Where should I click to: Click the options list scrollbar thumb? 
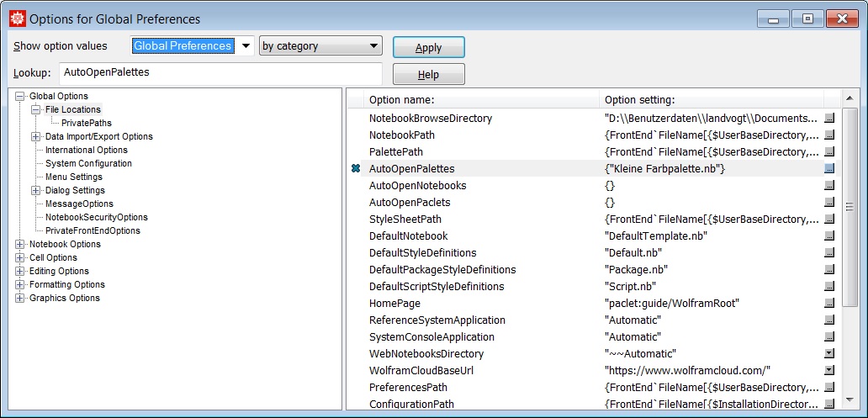pyautogui.click(x=849, y=207)
